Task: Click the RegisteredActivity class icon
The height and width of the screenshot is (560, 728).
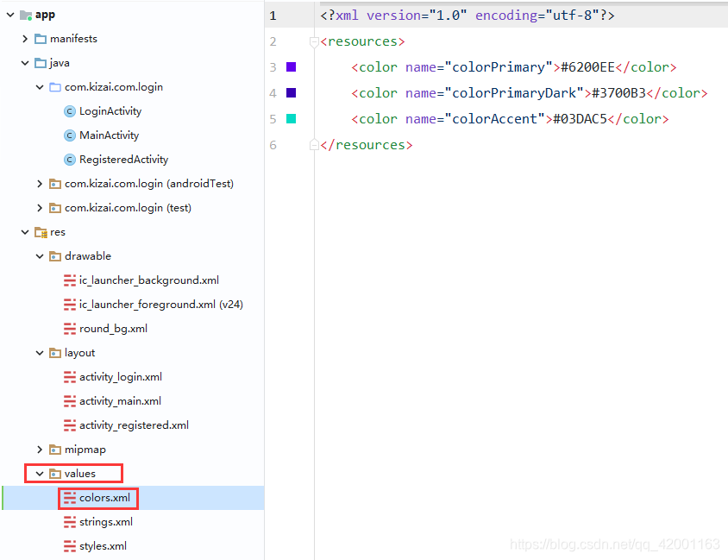Action: [70, 160]
